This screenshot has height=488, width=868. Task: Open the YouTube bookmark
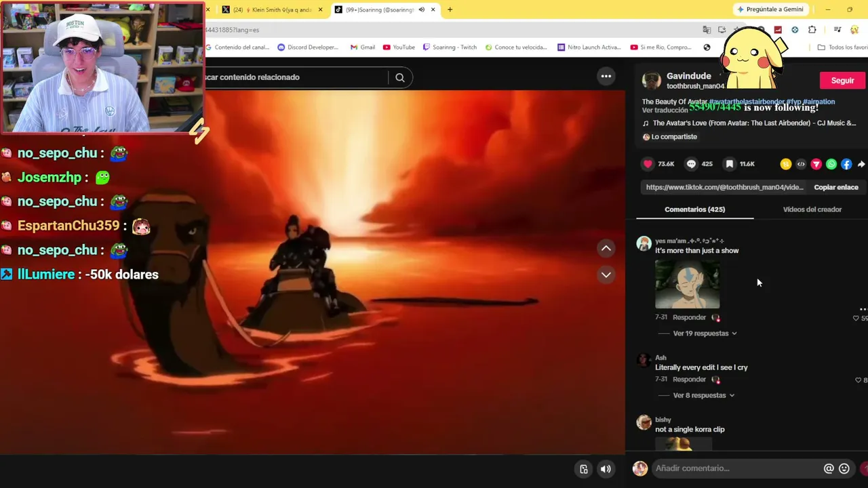click(399, 47)
